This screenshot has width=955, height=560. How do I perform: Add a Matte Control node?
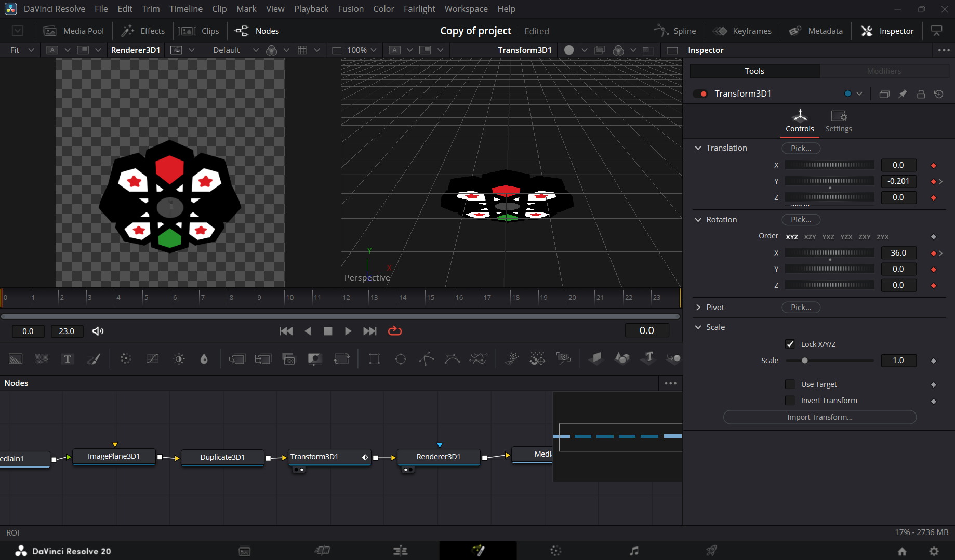click(315, 359)
